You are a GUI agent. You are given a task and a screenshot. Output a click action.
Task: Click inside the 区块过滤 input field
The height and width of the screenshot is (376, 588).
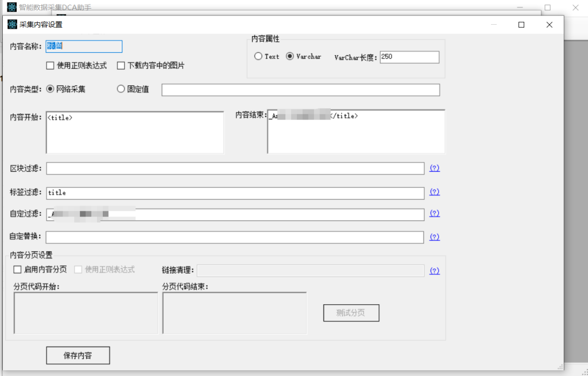[x=235, y=168]
